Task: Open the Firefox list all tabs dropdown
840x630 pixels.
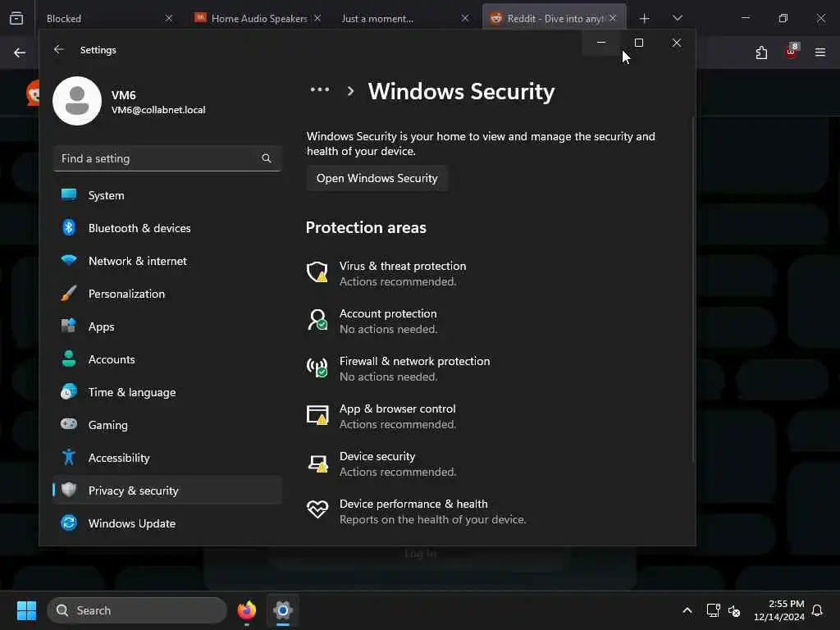Action: (x=677, y=18)
